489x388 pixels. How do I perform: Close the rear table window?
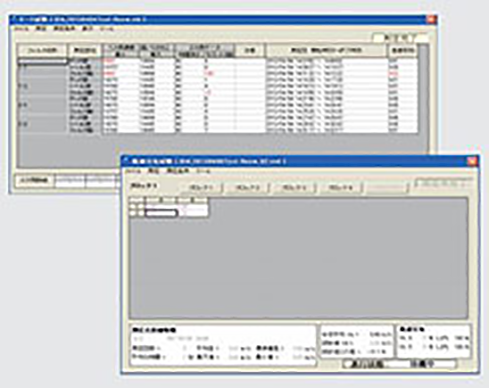[x=431, y=19]
